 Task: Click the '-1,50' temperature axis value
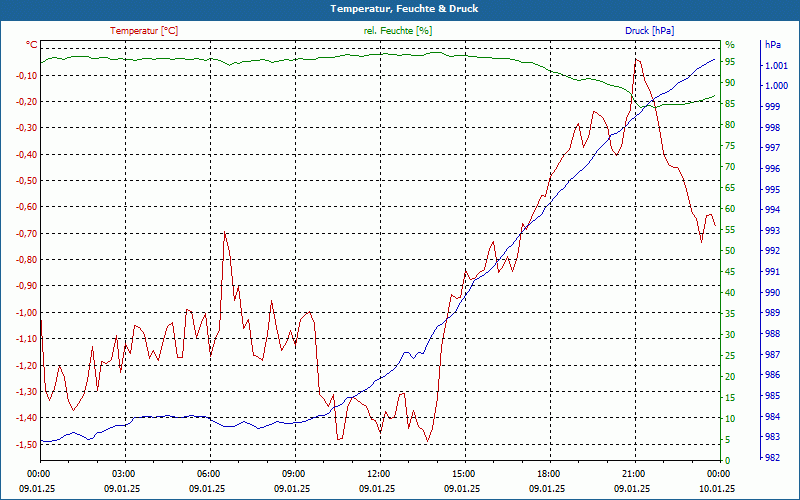[26, 444]
